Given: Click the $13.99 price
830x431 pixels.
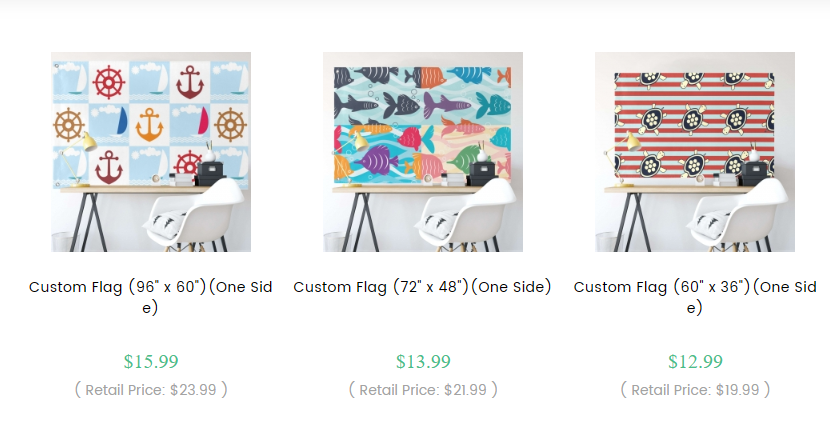Looking at the screenshot, I should click(423, 361).
